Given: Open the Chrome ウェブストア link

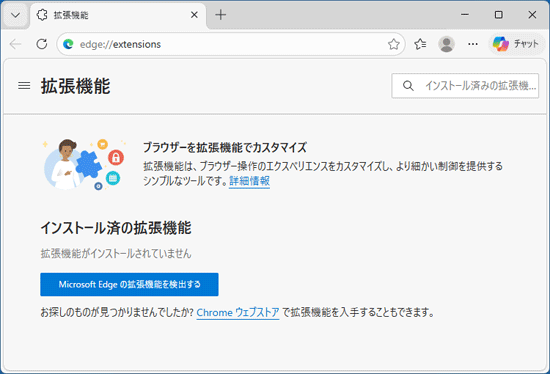Looking at the screenshot, I should point(238,312).
